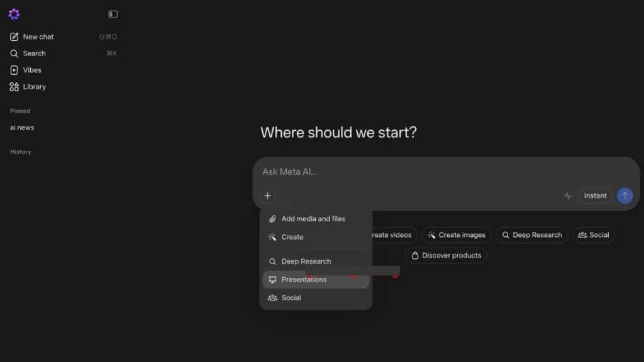
Task: Click the 'Create images' suggestion chip
Action: [457, 235]
